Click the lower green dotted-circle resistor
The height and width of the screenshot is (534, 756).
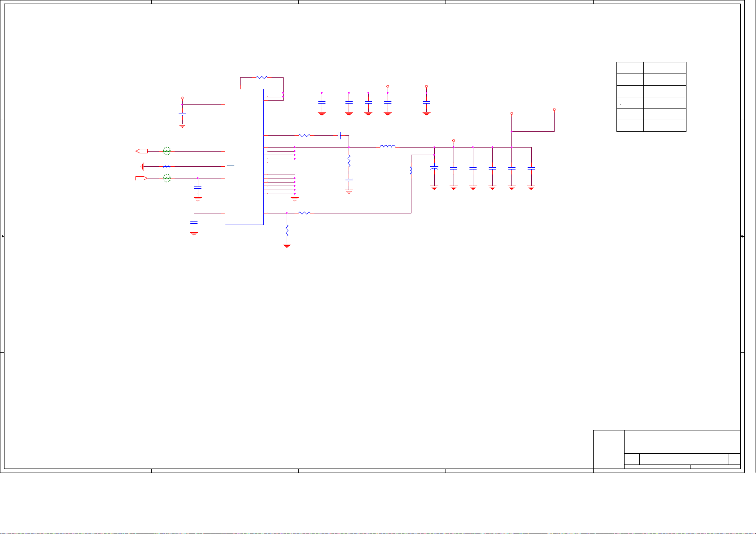pos(166,178)
